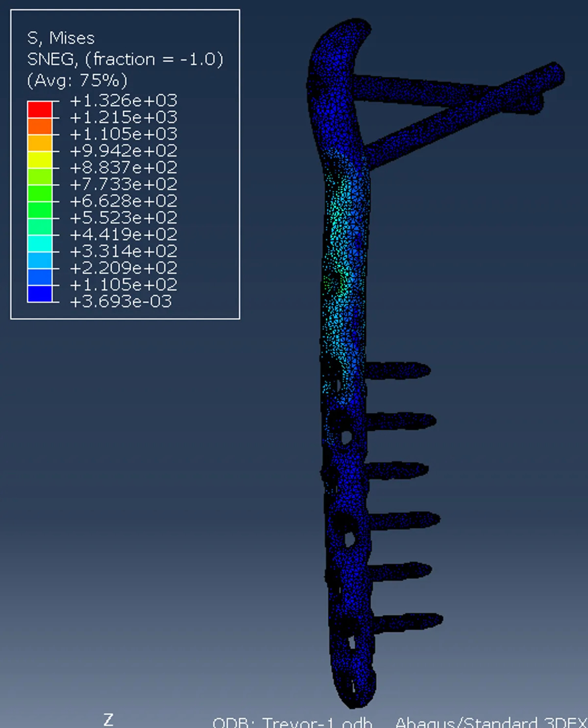The width and height of the screenshot is (588, 728).
Task: Select the orange legend color band
Action: click(x=40, y=126)
